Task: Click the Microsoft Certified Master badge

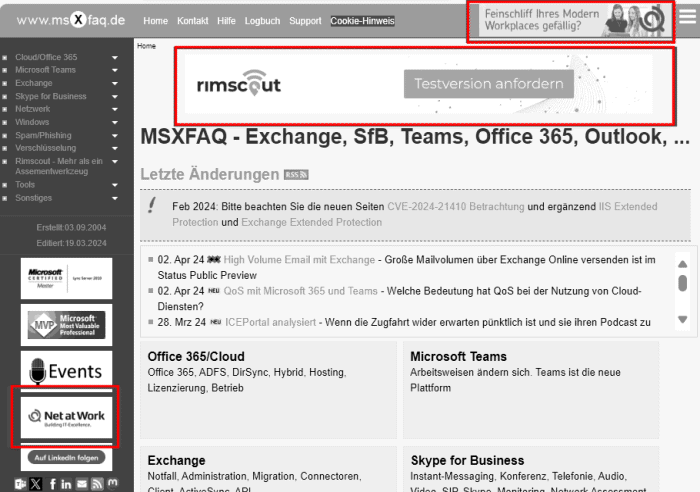Action: pos(67,278)
